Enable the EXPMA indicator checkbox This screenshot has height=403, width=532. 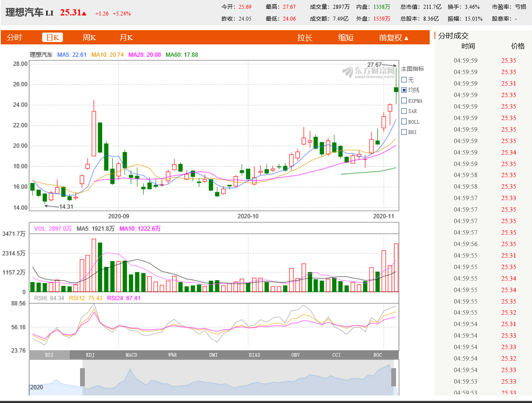click(x=404, y=101)
